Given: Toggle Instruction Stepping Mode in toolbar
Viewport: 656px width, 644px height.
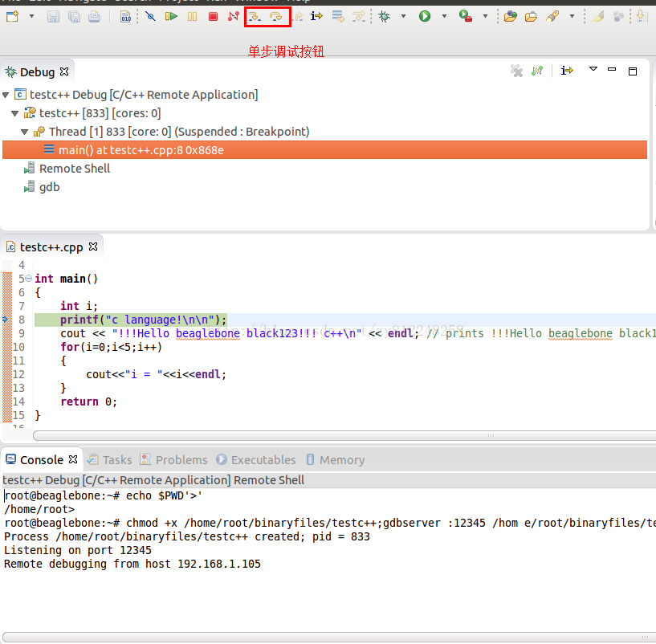Looking at the screenshot, I should point(316,16).
